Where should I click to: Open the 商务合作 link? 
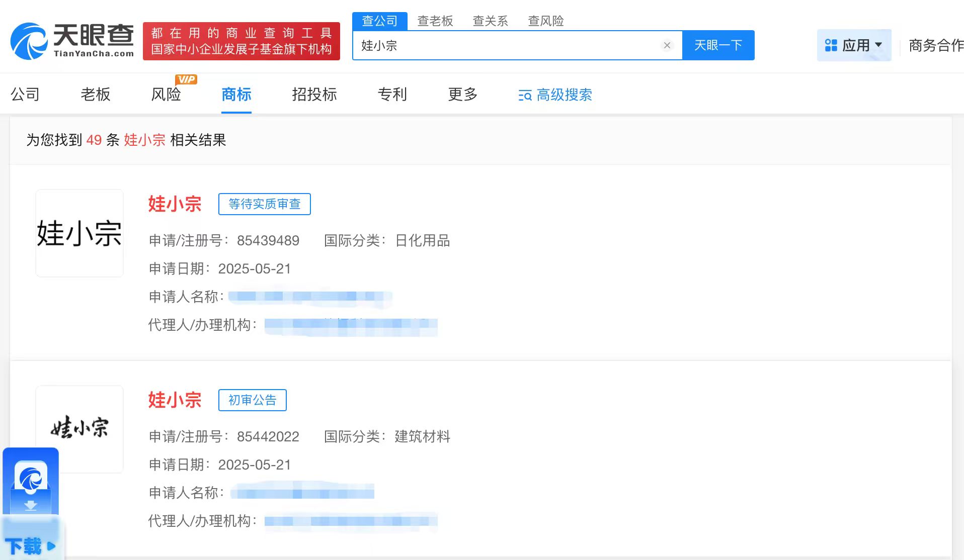[935, 45]
